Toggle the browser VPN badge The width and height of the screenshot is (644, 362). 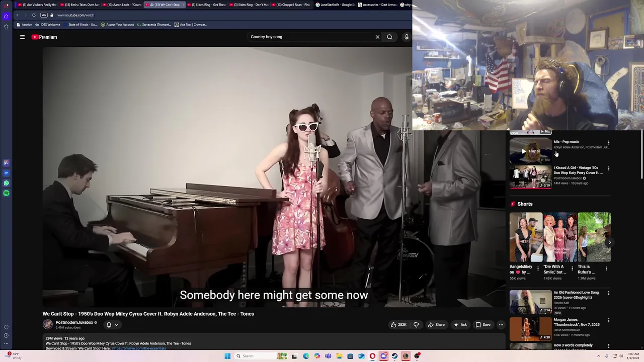click(44, 15)
